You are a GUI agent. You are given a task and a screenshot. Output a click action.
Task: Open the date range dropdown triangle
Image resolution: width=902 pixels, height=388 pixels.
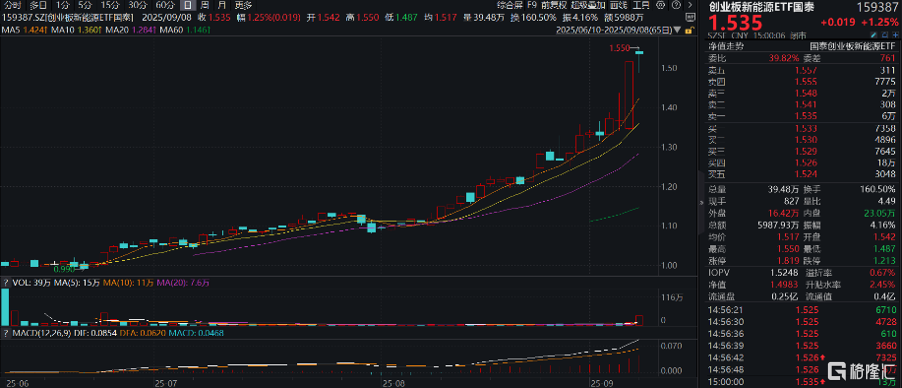[676, 30]
